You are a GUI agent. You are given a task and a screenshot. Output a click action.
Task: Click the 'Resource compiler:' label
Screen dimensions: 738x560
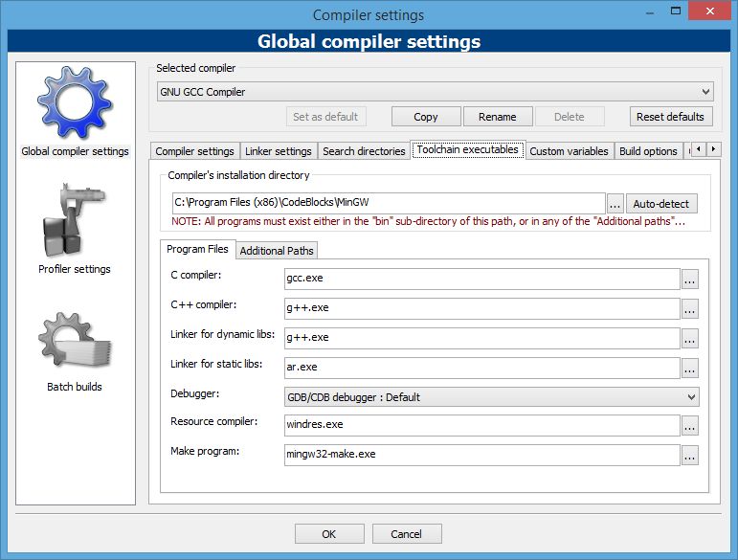point(214,421)
